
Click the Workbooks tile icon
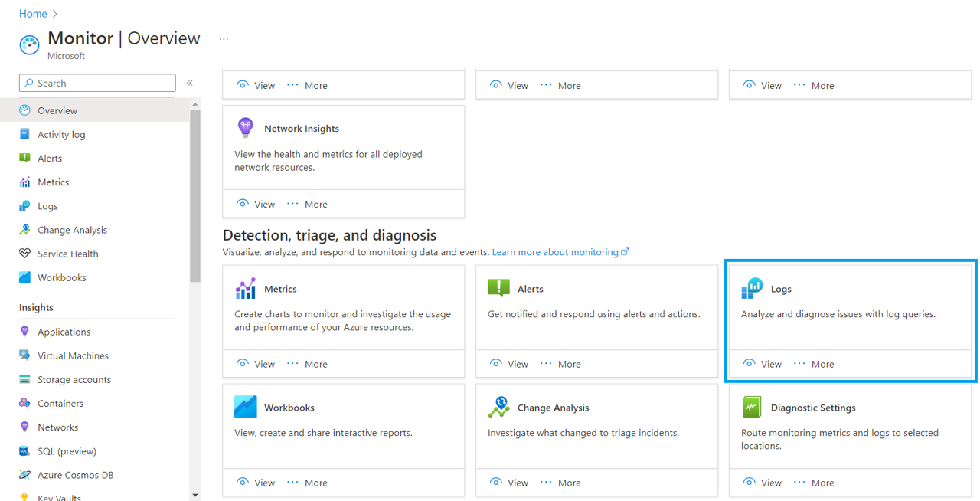click(x=245, y=407)
